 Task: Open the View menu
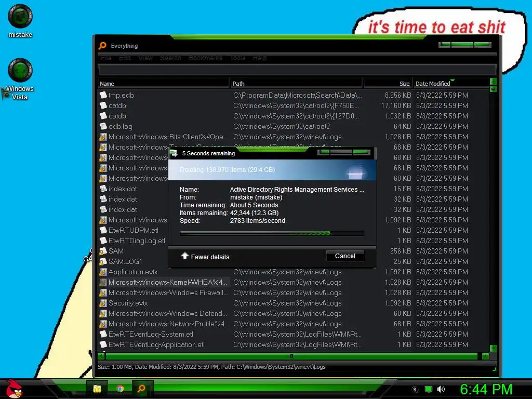point(145,58)
